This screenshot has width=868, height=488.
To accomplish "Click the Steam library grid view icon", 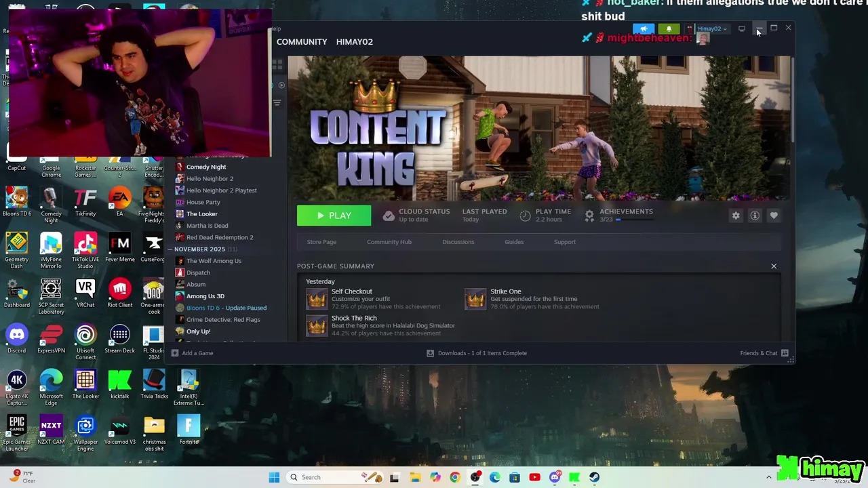I will pyautogui.click(x=277, y=64).
